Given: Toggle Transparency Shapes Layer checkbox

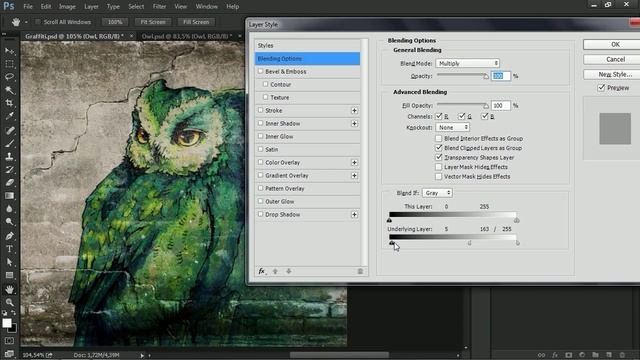Looking at the screenshot, I should point(439,157).
